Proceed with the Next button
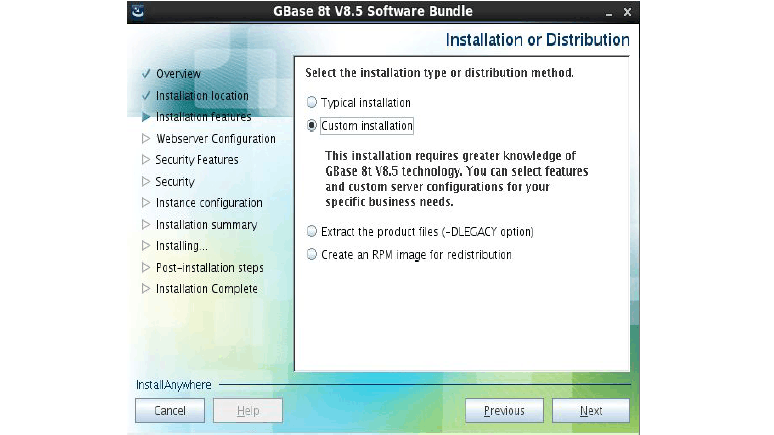Viewport: 774px width, 435px height. click(590, 411)
